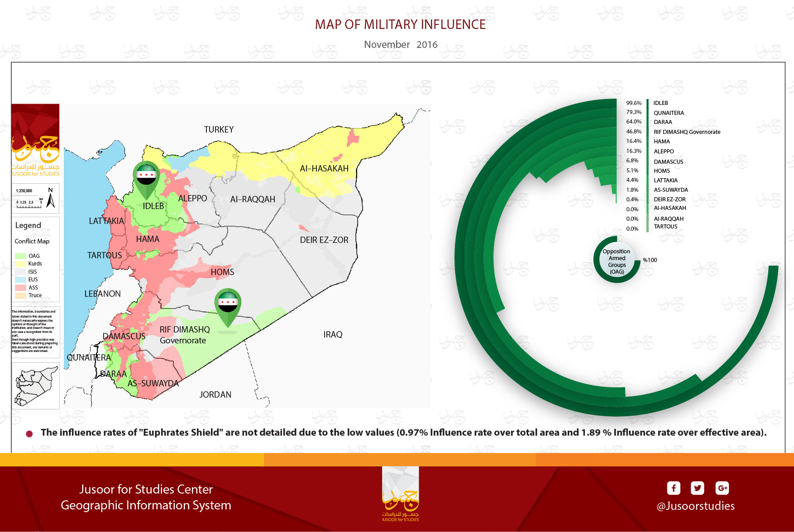The image size is (794, 532).
Task: Click the OAG green legend swatch
Action: tap(20, 256)
